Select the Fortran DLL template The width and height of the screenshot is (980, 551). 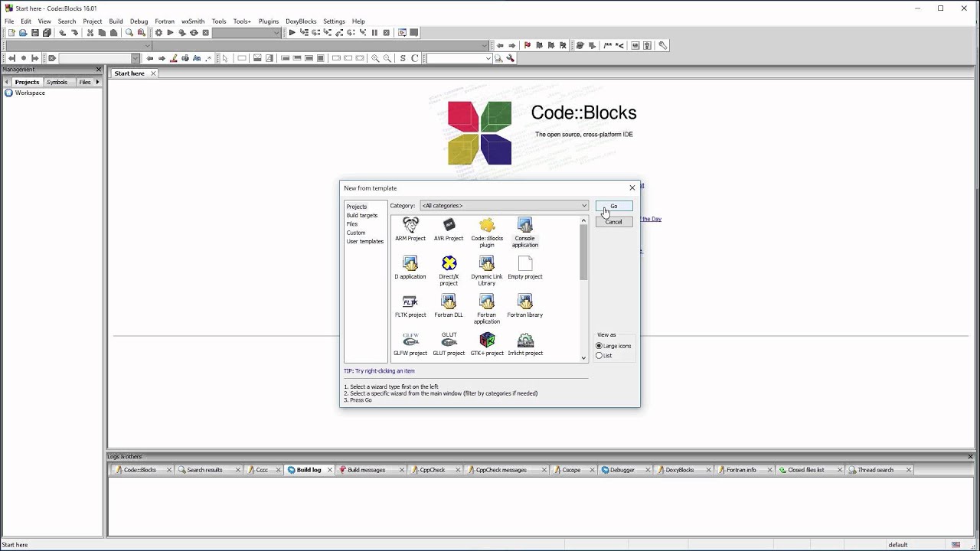pos(449,306)
